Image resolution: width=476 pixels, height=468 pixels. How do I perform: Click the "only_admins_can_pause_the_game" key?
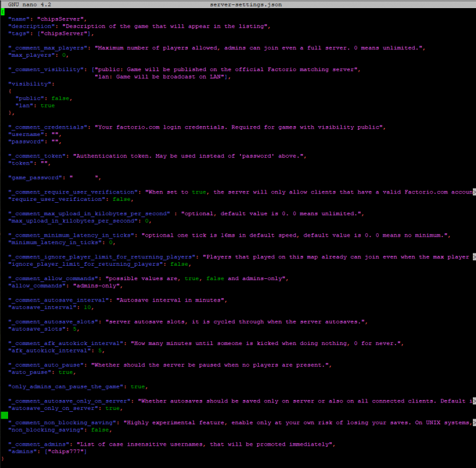click(66, 387)
